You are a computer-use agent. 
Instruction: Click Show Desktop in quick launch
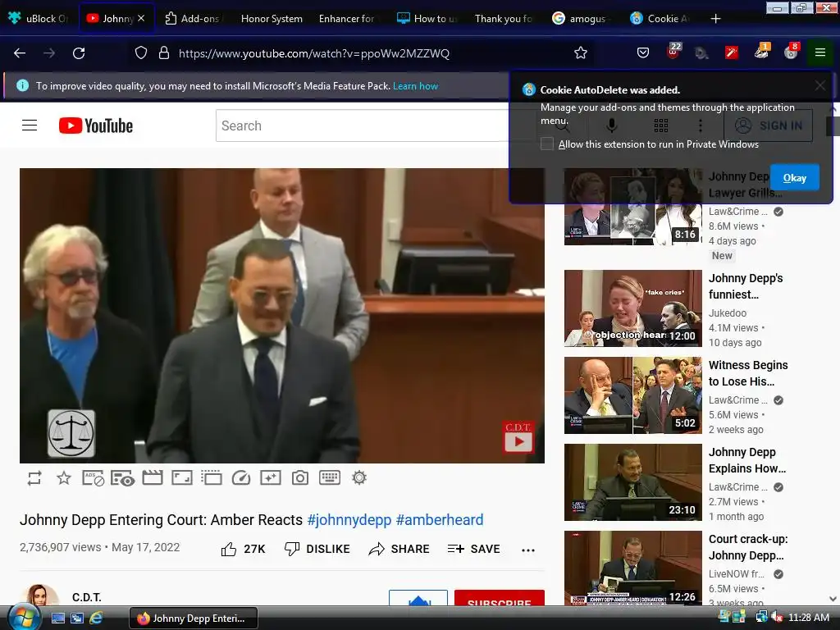58,619
